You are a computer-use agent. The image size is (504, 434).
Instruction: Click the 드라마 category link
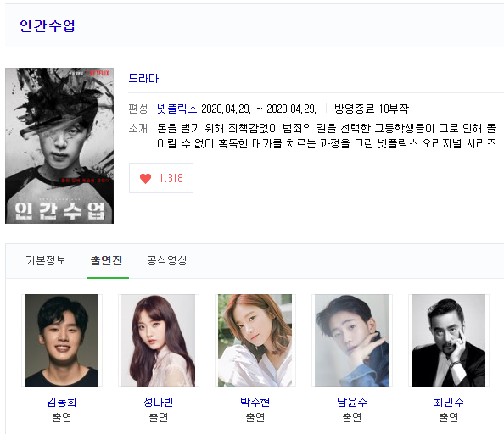[143, 78]
